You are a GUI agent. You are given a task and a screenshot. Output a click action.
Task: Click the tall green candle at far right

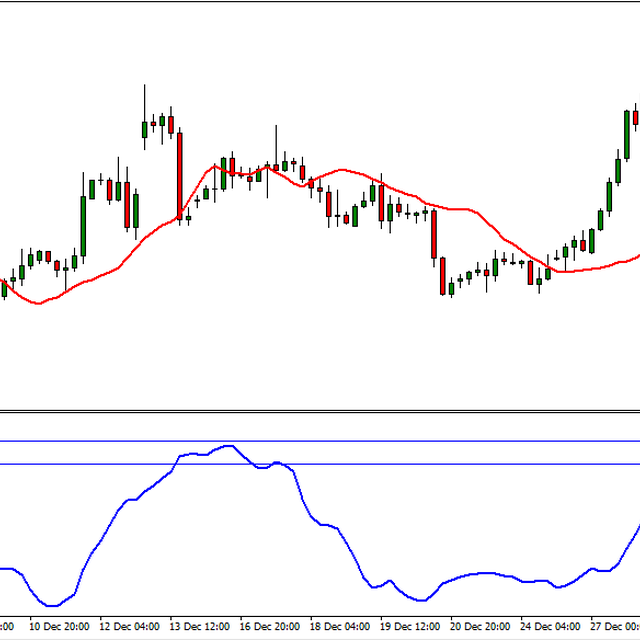click(627, 133)
